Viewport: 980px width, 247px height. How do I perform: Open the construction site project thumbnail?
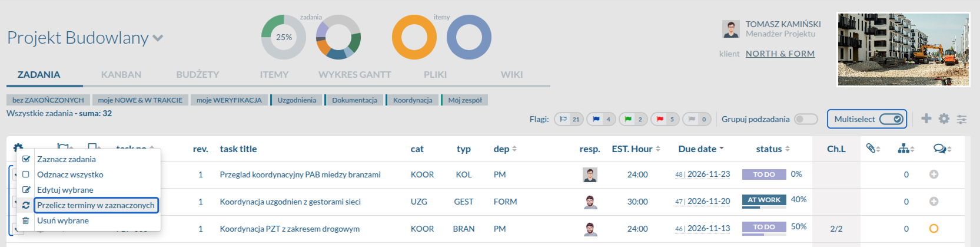pyautogui.click(x=903, y=50)
